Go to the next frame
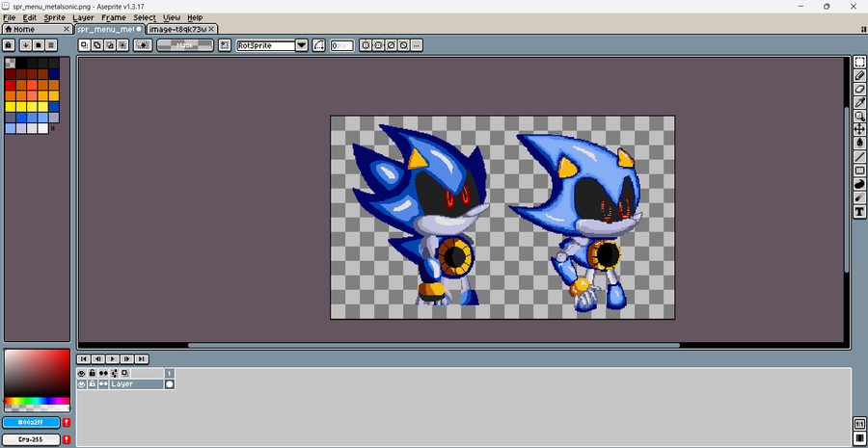868x448 pixels. (x=127, y=359)
